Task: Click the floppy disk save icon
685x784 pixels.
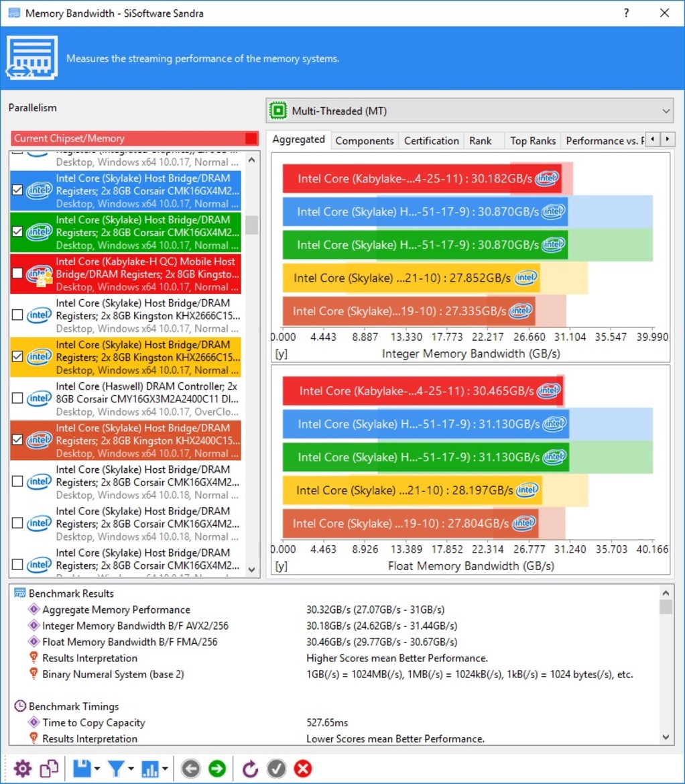Action: pyautogui.click(x=82, y=769)
